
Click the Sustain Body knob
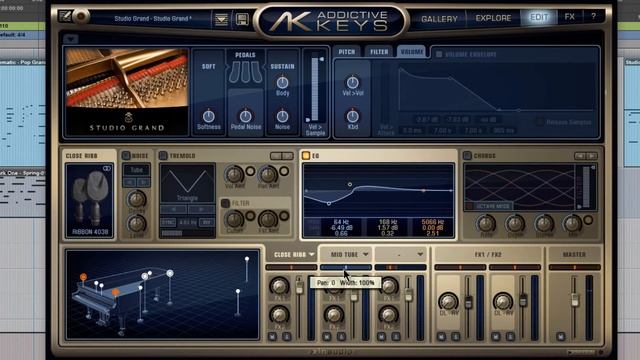click(x=282, y=83)
